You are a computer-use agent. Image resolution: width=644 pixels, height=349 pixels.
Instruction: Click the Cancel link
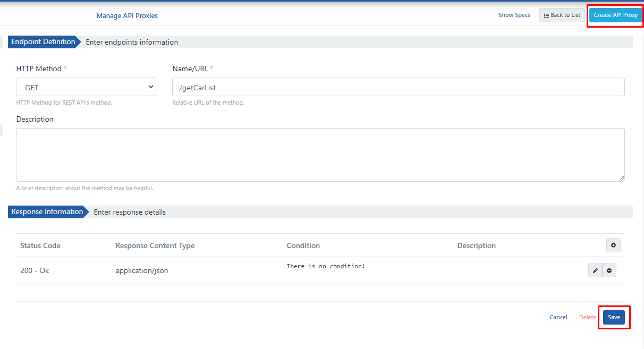pyautogui.click(x=558, y=317)
